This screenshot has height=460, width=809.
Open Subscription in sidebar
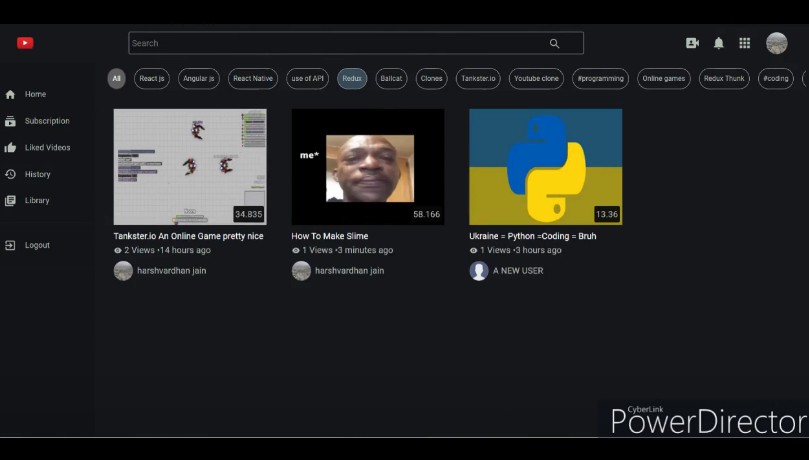coord(47,121)
